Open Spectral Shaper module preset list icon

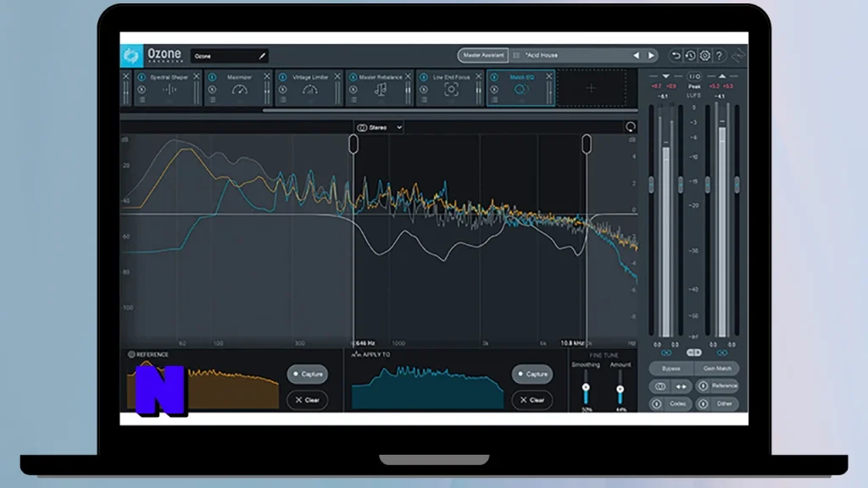coord(142,100)
